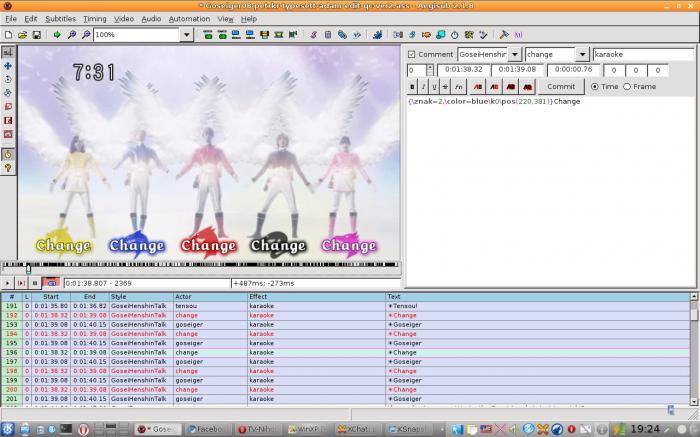The width and height of the screenshot is (700, 437).
Task: Click the Commit button
Action: click(x=561, y=87)
